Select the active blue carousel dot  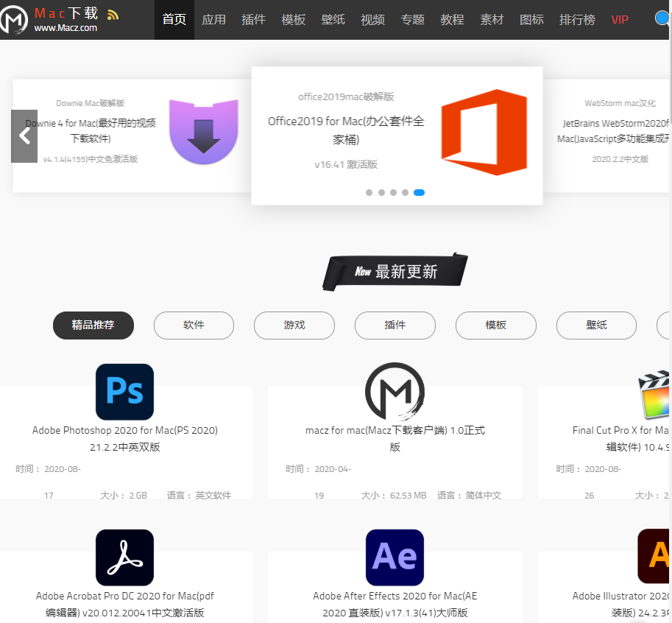point(419,192)
